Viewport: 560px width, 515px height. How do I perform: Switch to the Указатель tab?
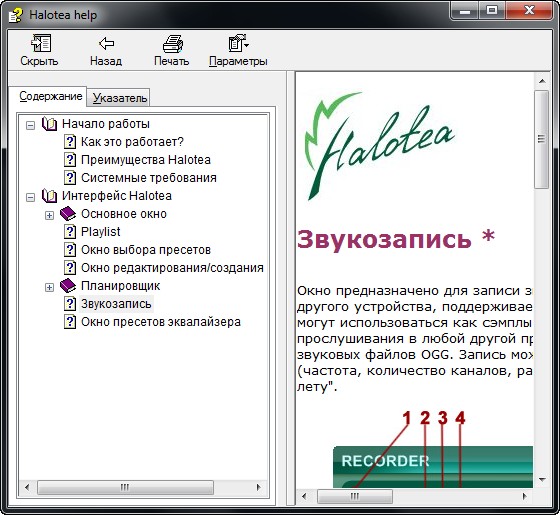coord(119,98)
